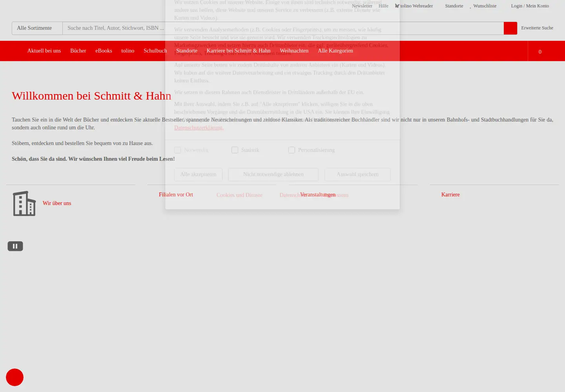The image size is (565, 392).
Task: Enable the Personalisierung cookie checkbox
Action: pyautogui.click(x=292, y=150)
